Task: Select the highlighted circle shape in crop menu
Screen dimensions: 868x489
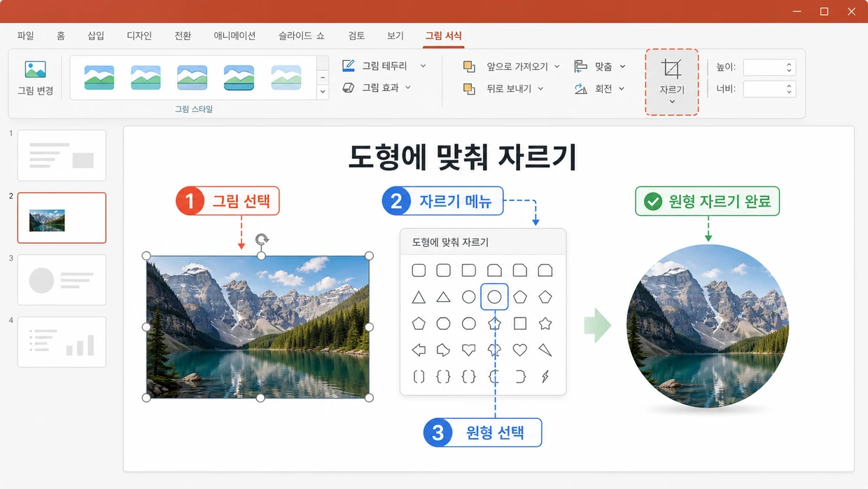Action: 494,297
